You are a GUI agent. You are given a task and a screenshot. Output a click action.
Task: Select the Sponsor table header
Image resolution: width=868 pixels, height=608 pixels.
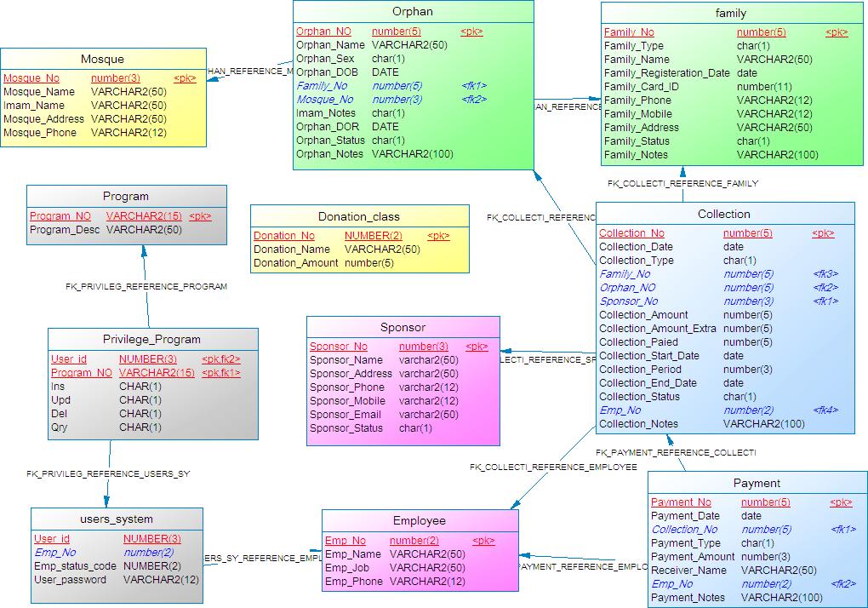(403, 327)
